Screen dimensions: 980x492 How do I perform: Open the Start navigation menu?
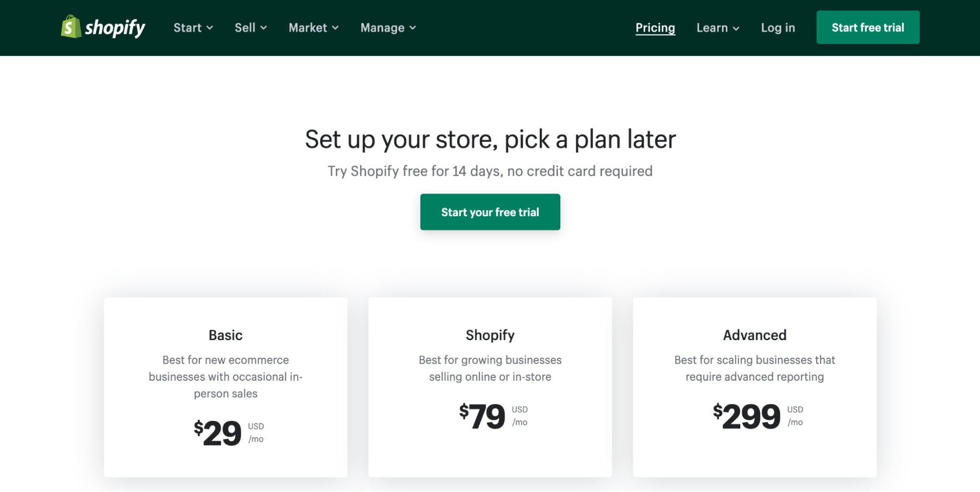[188, 28]
